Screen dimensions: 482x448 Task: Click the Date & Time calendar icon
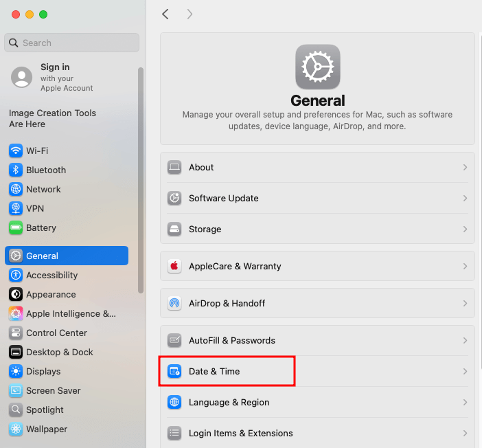[x=174, y=371]
